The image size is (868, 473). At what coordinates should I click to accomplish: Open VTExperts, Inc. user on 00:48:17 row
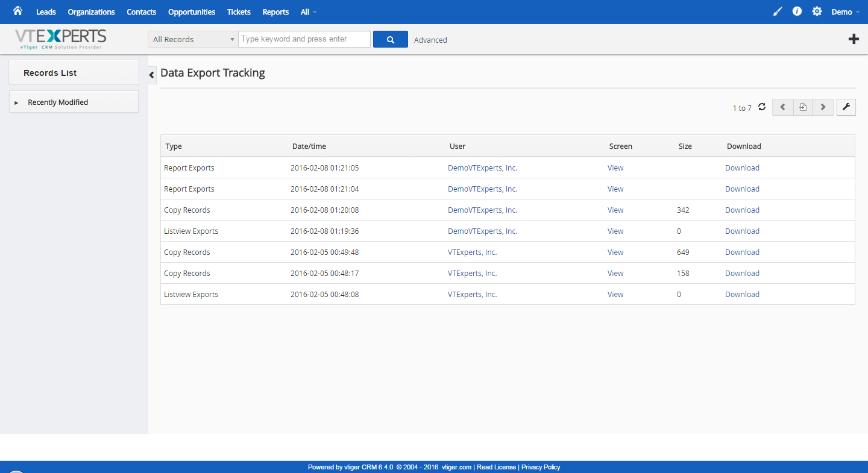coord(472,274)
